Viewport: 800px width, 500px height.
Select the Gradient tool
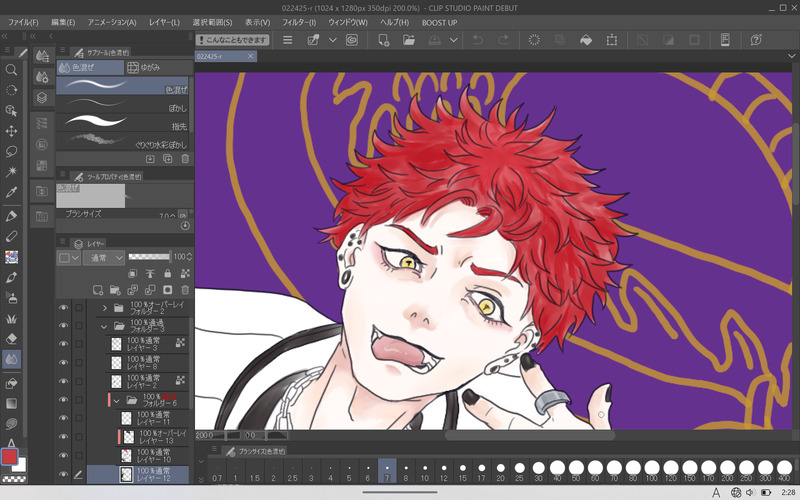[x=11, y=404]
